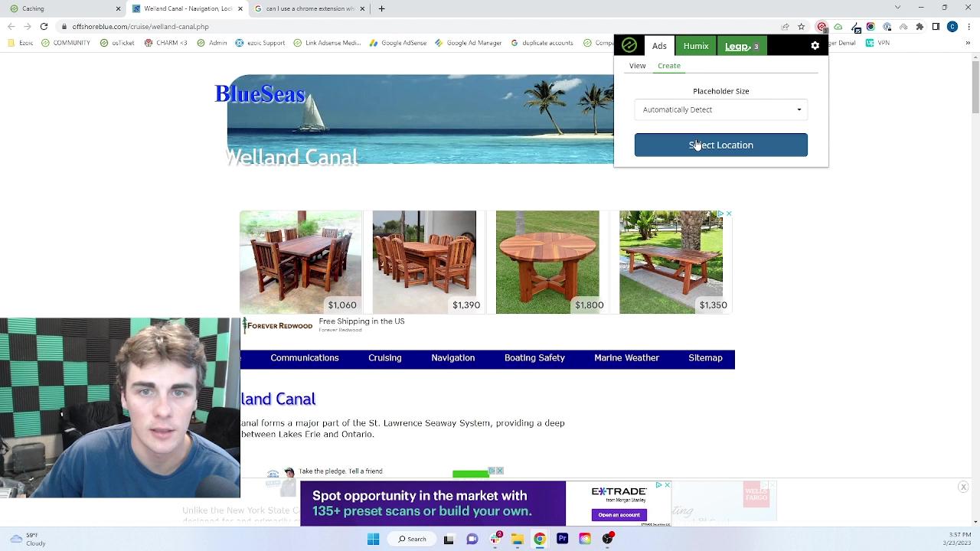Bookmark this page with the star icon

[802, 27]
